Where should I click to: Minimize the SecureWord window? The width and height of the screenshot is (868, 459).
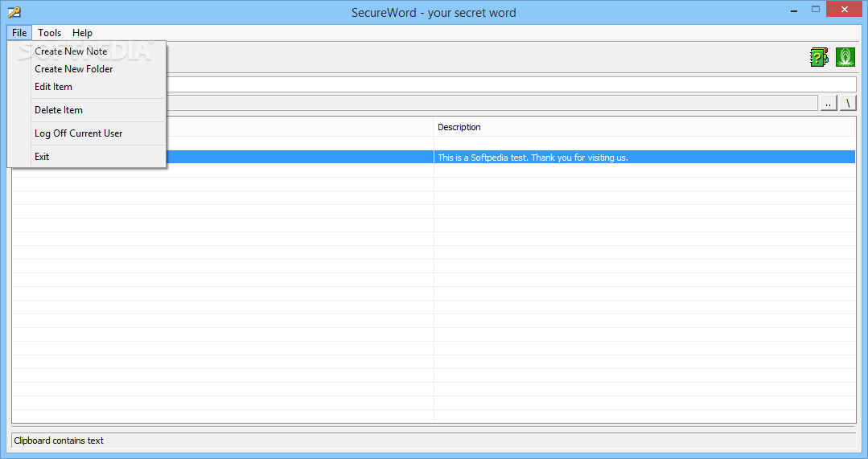794,10
